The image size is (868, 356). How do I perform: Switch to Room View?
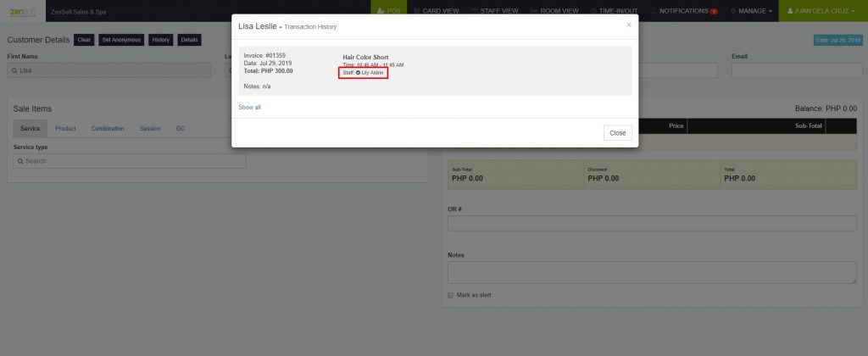tap(554, 11)
